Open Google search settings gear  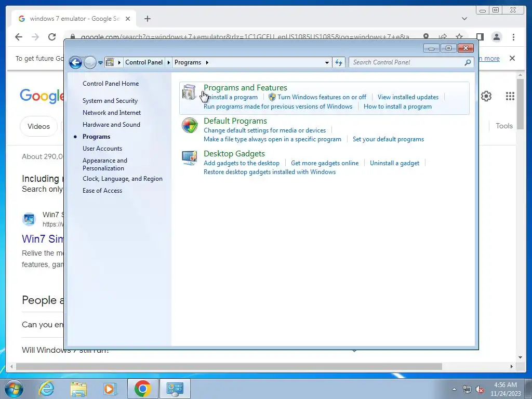coord(486,96)
